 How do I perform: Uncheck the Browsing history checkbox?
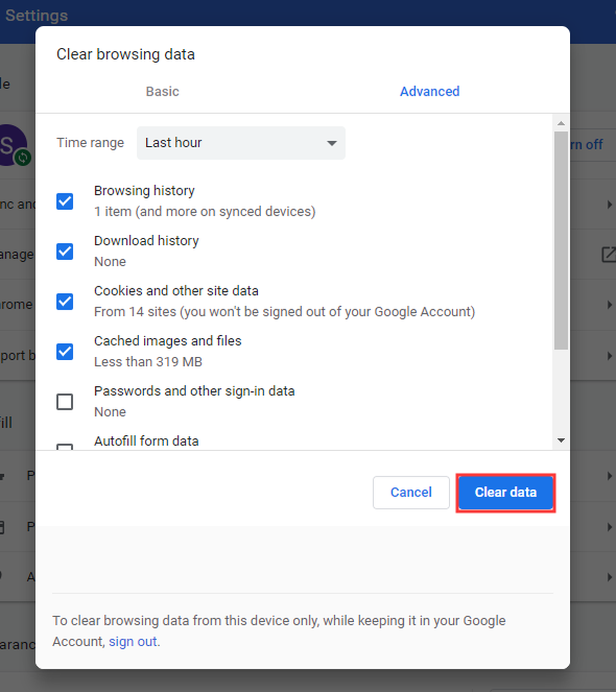tap(65, 201)
